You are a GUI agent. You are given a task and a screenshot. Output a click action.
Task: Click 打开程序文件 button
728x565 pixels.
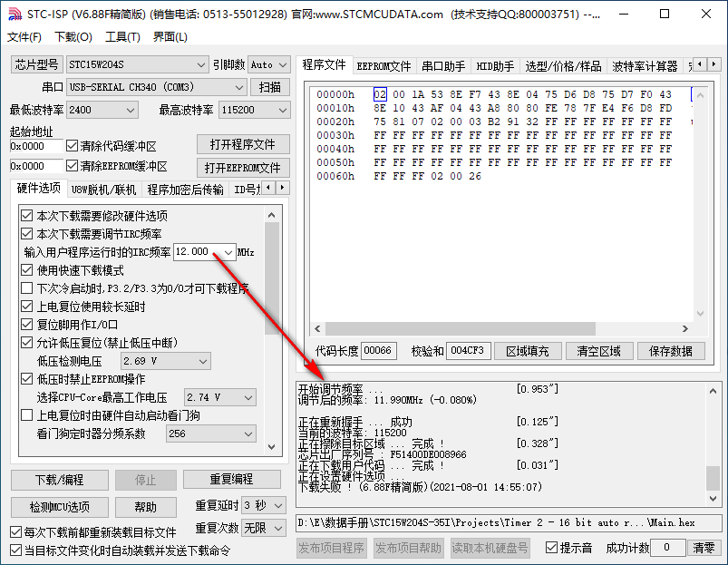243,144
